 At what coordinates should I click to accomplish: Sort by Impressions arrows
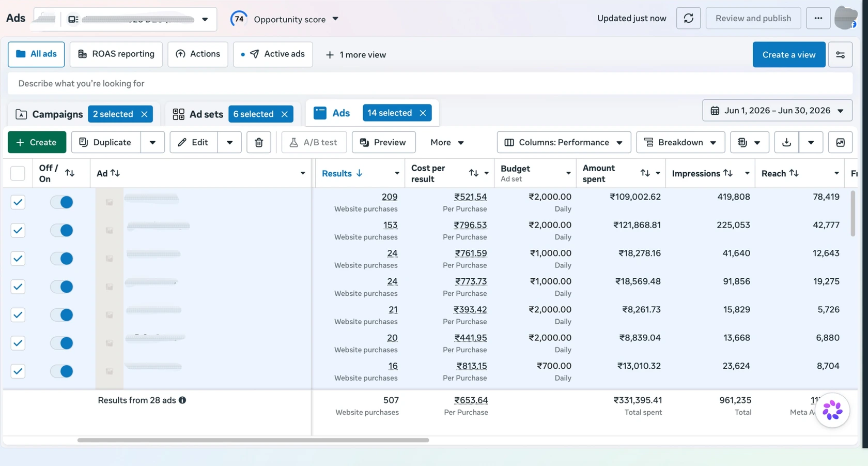point(728,173)
